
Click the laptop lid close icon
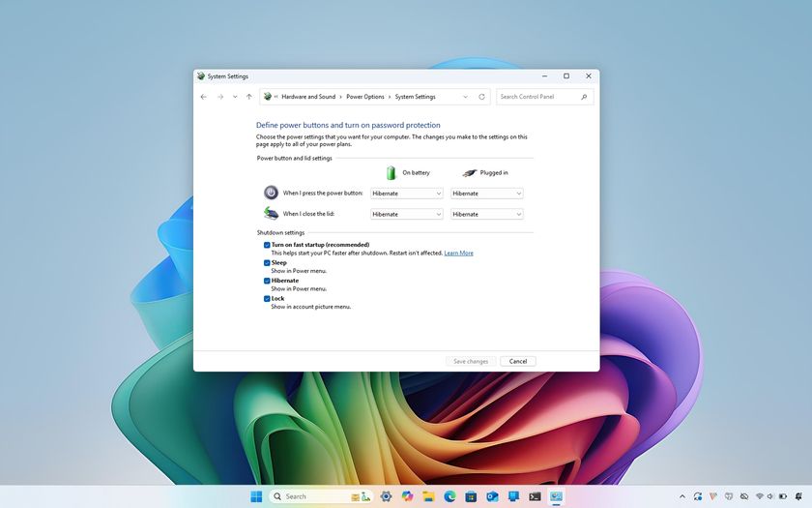pyautogui.click(x=271, y=213)
